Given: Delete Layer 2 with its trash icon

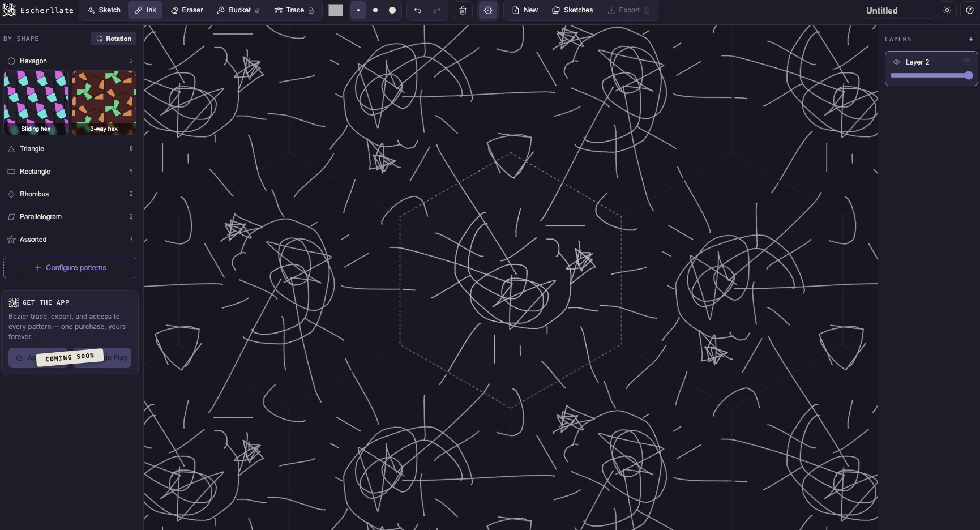Looking at the screenshot, I should [967, 62].
